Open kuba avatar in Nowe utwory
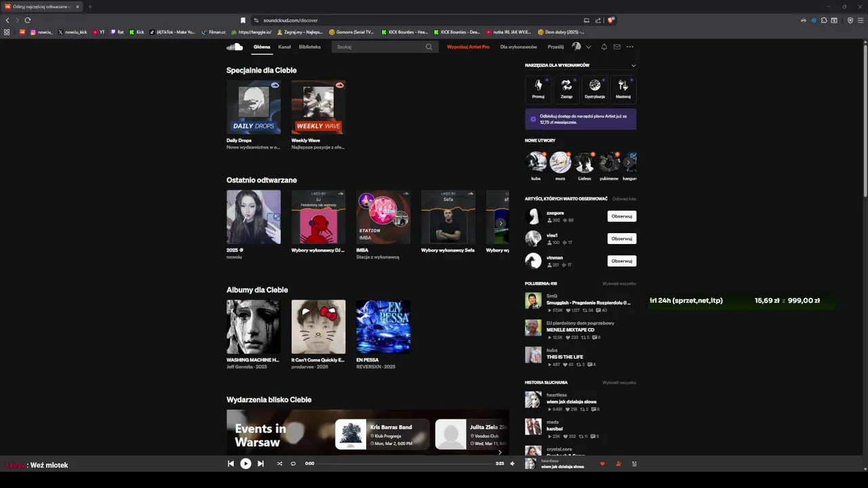Viewport: 868px width, 488px height. [x=536, y=162]
